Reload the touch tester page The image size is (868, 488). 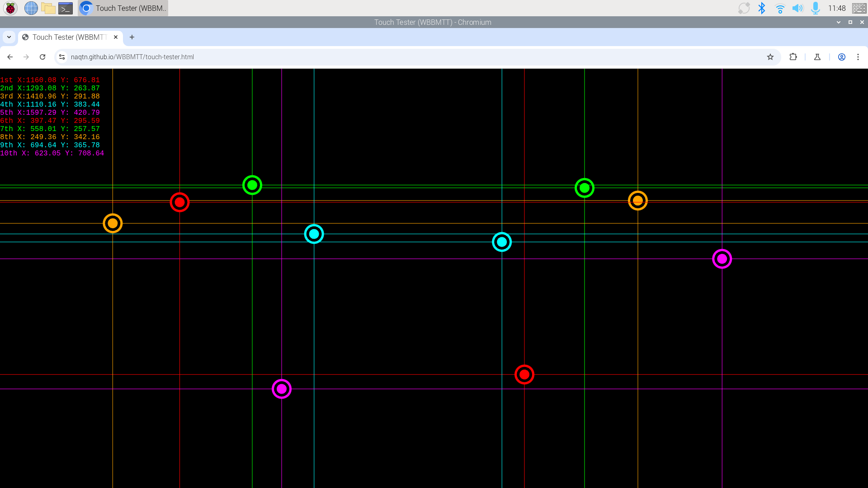(42, 57)
